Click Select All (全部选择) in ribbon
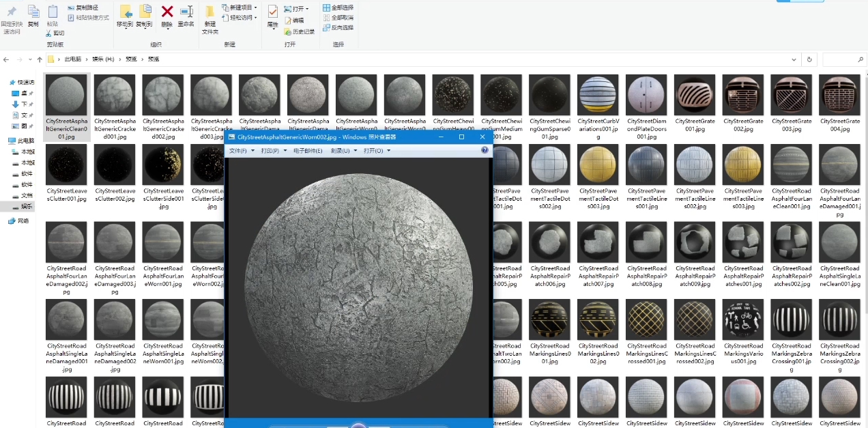This screenshot has width=868, height=428. [338, 8]
